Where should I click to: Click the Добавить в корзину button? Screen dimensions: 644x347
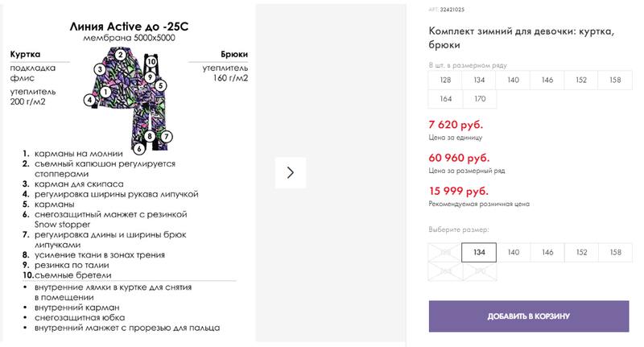point(529,316)
